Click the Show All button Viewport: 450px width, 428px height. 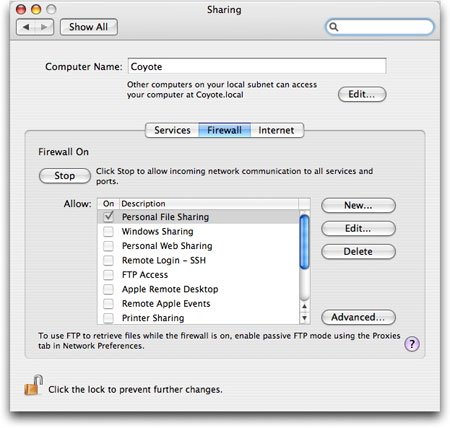(x=89, y=27)
